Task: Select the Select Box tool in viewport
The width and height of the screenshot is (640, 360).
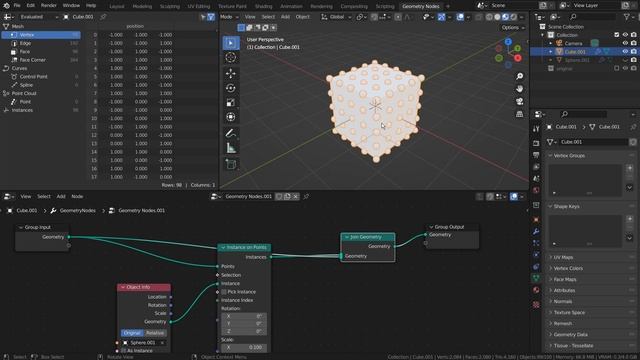Action: 231,43
